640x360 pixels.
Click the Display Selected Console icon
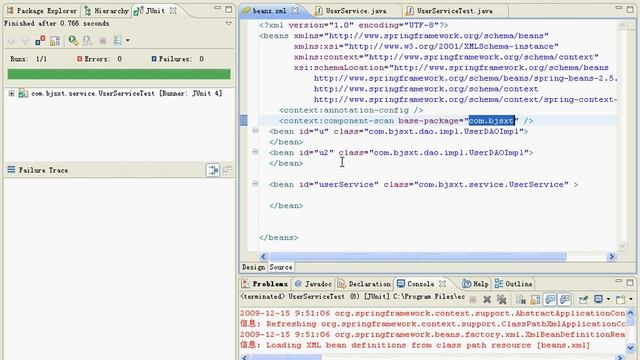click(x=598, y=300)
